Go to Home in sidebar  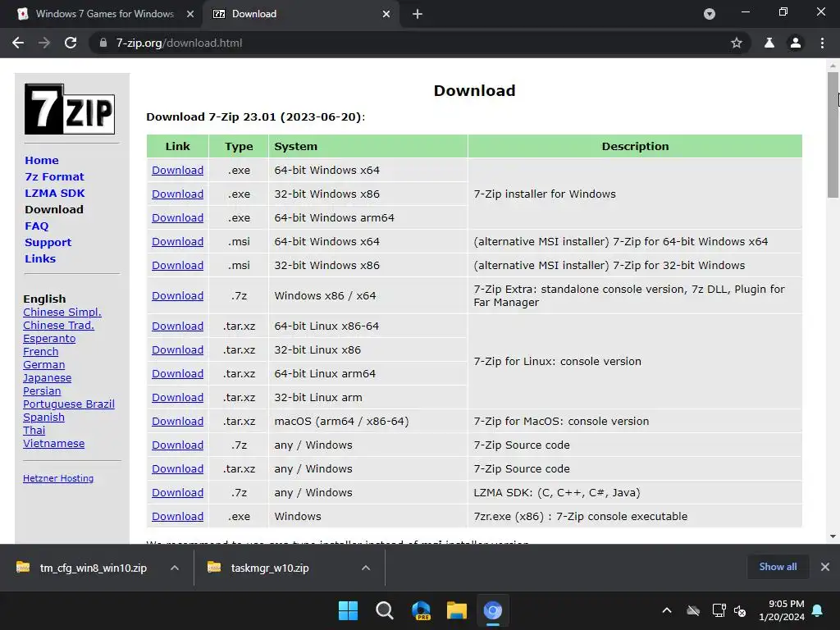tap(42, 160)
